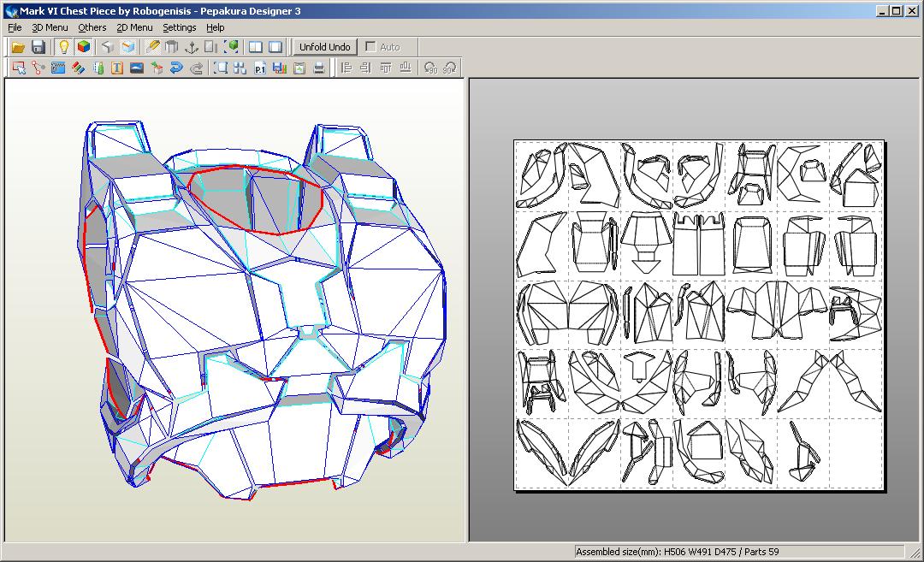Open the Others menu
Viewport: 924px width, 562px height.
tap(92, 27)
